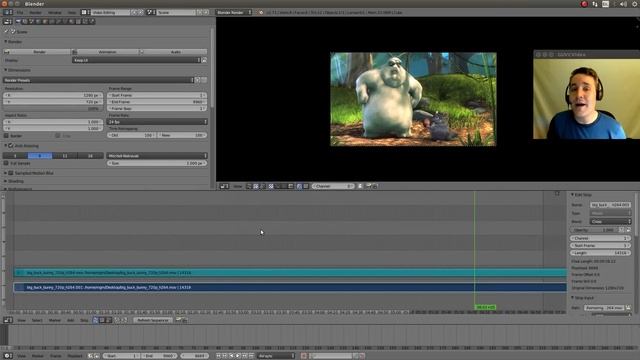Click the file browser icon beside strip Path

click(x=628, y=307)
